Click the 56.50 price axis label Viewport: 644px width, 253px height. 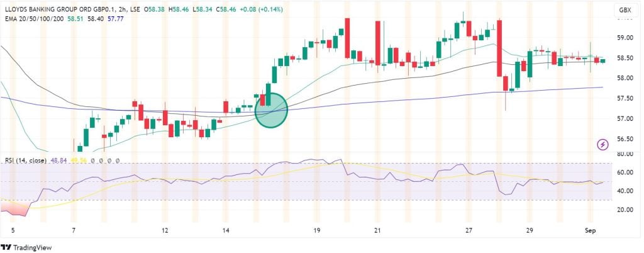click(x=623, y=139)
